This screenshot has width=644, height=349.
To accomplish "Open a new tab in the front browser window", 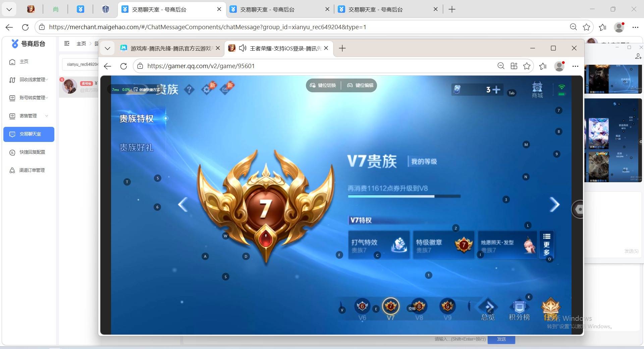I will [342, 48].
